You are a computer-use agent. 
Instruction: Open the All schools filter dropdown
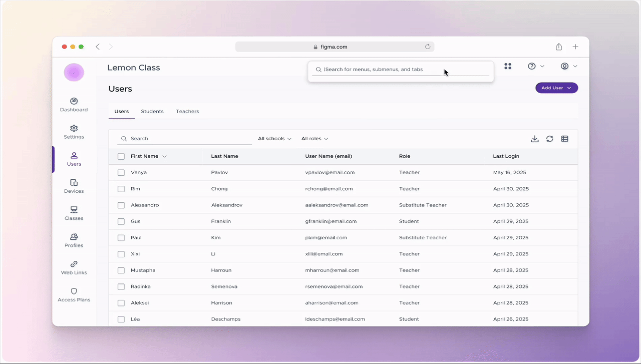click(x=274, y=138)
